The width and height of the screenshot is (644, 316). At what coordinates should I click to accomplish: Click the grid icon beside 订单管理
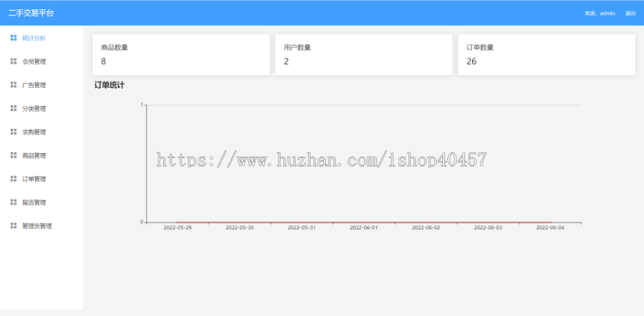(x=14, y=179)
